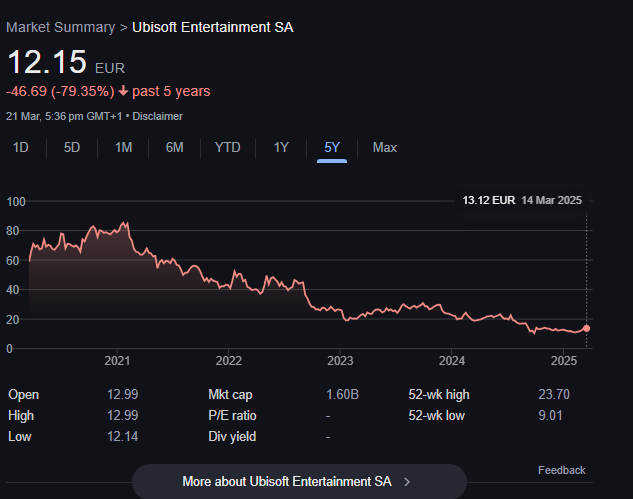The image size is (633, 499).
Task: Show the 1M price chart
Action: (x=123, y=147)
